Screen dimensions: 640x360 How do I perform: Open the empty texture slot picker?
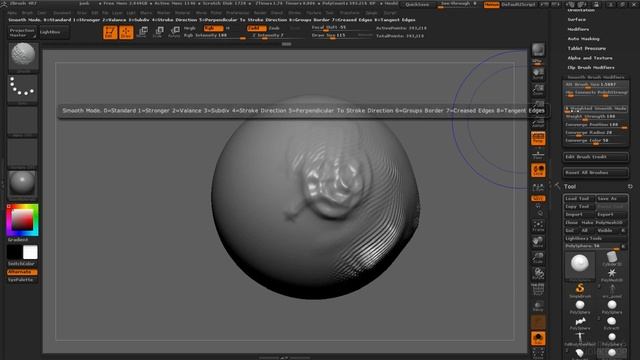click(x=23, y=153)
